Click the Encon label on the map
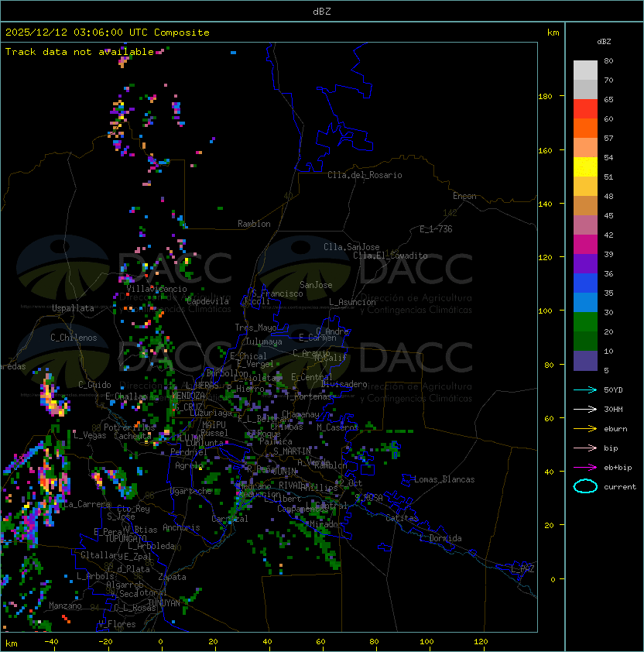This screenshot has height=652, width=644. [464, 196]
